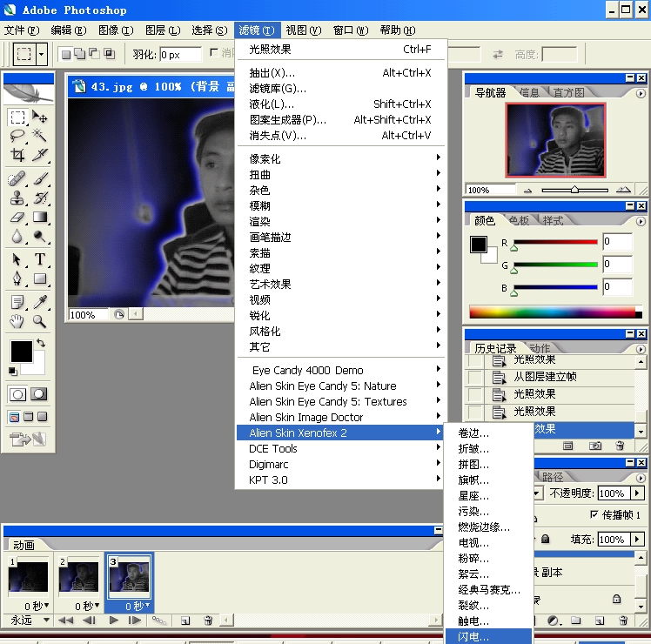Toggle anti-alias checkbox in options bar

coord(214,52)
